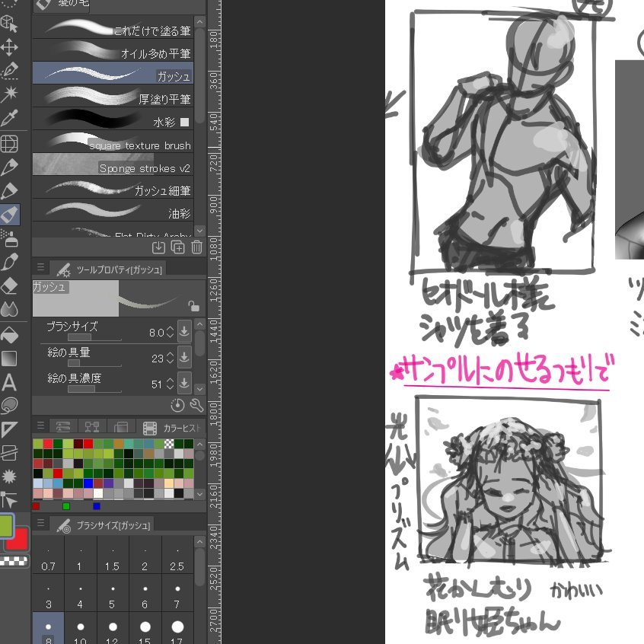The image size is (644, 644).
Task: Choose the オイル多め平筆 brush
Action: [x=113, y=51]
